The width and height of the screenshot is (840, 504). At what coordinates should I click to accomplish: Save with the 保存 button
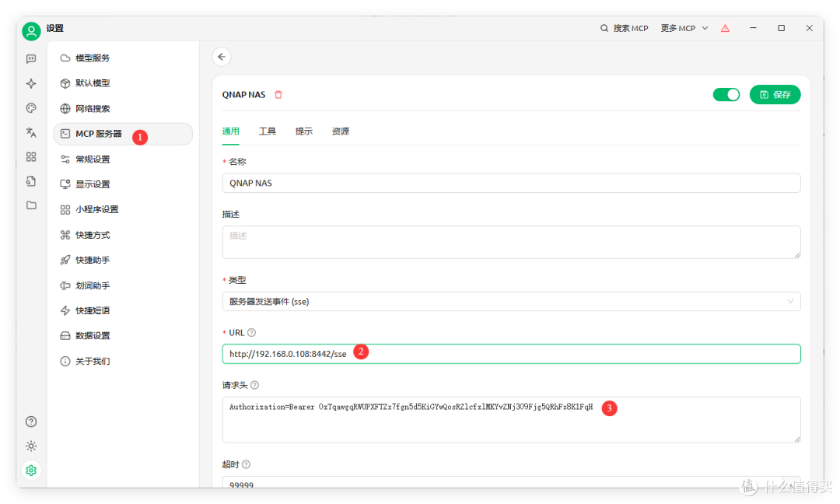tap(775, 95)
